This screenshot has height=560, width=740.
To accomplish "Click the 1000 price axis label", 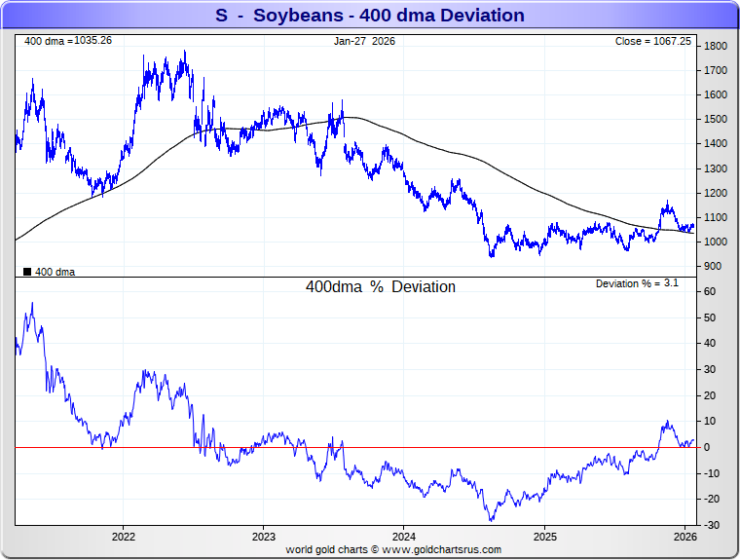I will tap(716, 242).
